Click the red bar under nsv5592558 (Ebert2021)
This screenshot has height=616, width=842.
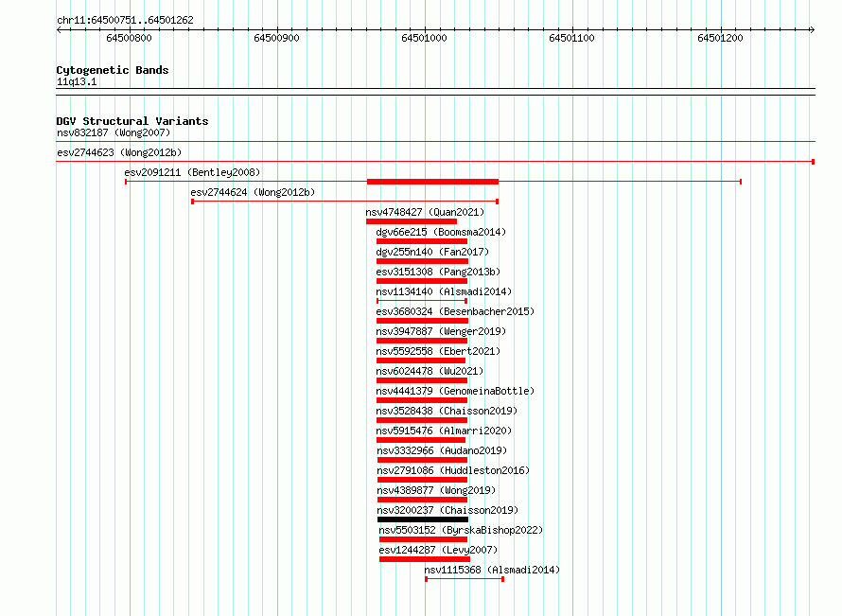(420, 361)
